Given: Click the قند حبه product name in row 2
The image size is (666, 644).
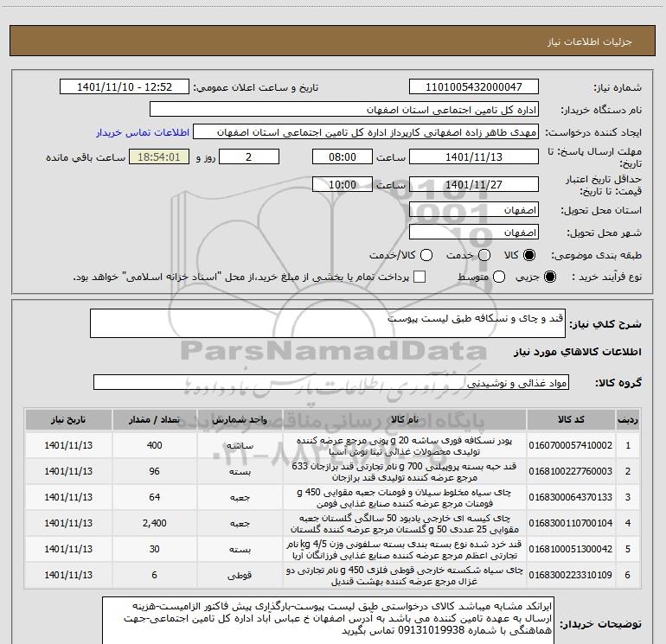Looking at the screenshot, I should (405, 472).
